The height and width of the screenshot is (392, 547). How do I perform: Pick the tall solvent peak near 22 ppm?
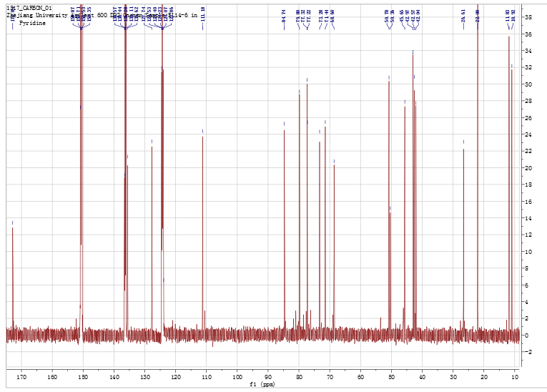point(478,167)
